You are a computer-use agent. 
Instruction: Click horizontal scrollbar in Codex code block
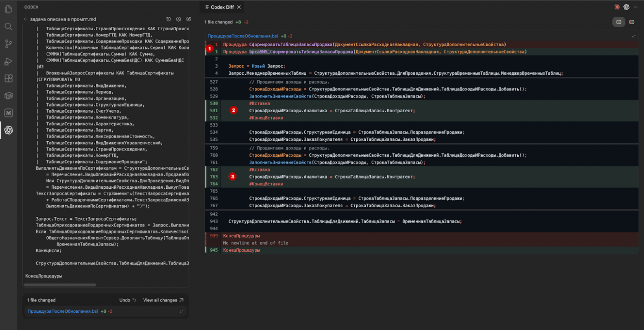coord(60,285)
